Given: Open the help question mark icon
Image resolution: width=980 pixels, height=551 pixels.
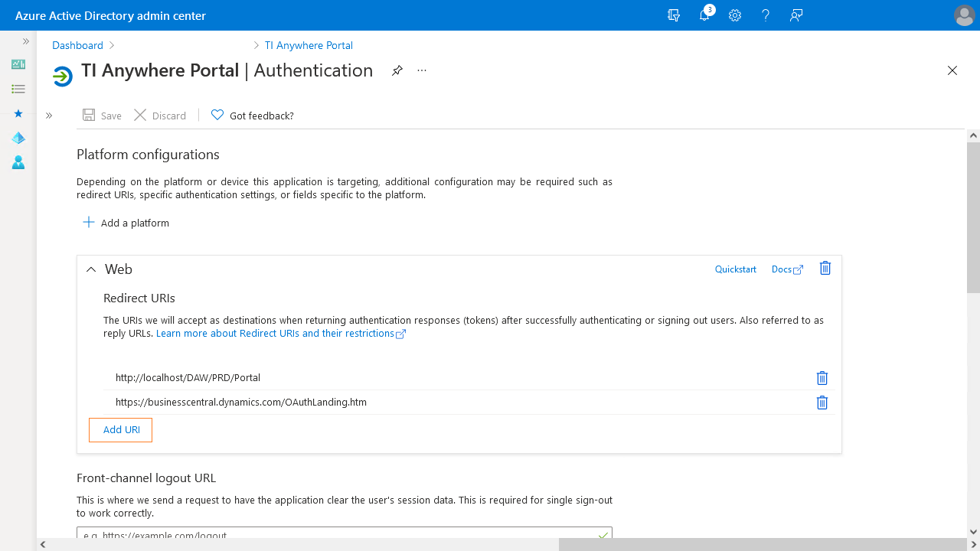Looking at the screenshot, I should 766,15.
